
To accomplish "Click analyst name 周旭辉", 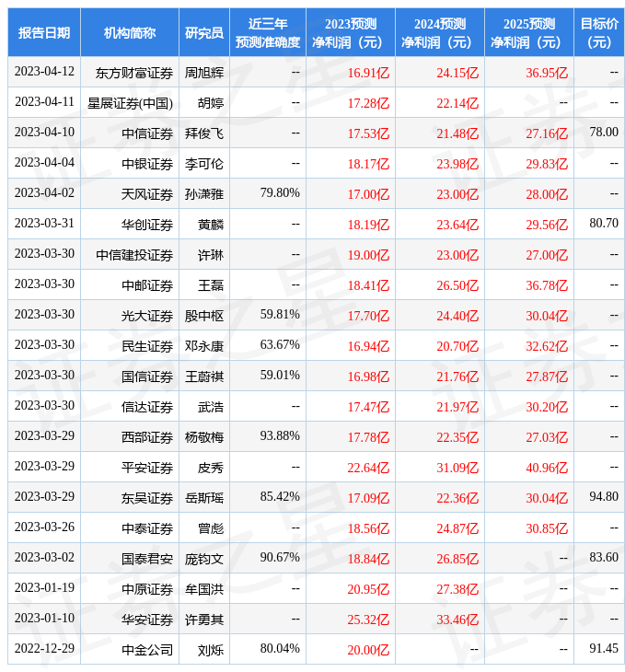I will coord(204,73).
